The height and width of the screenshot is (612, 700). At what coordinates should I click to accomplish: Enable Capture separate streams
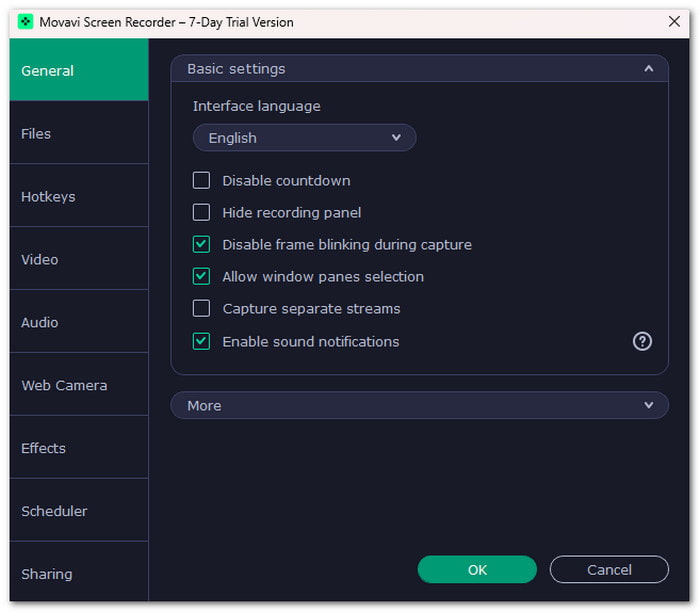201,308
